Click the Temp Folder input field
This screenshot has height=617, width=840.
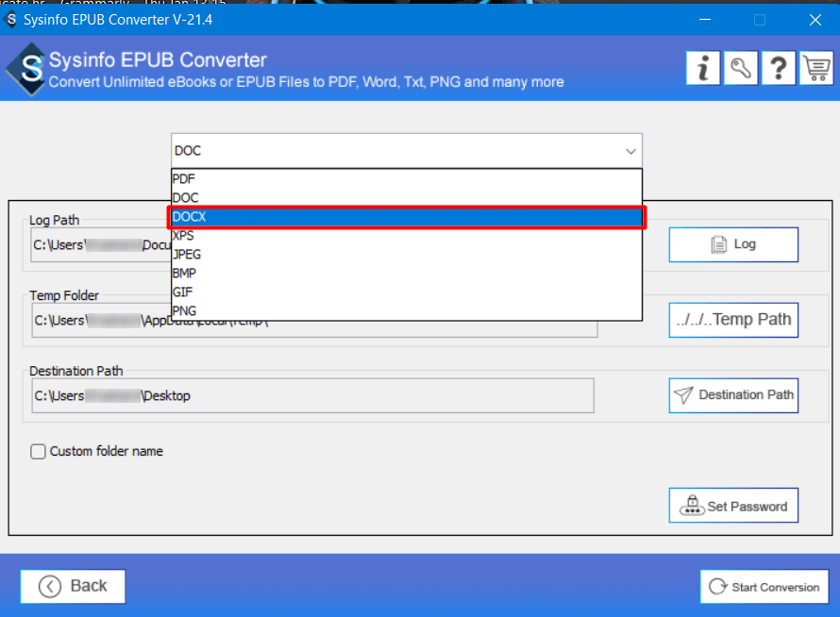314,321
